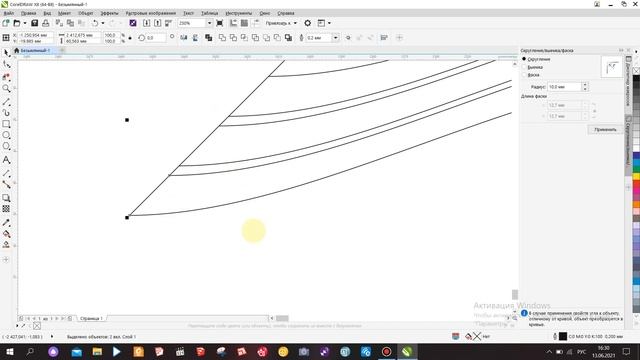
Task: Select the Polygon tool
Action: [x=6, y=147]
